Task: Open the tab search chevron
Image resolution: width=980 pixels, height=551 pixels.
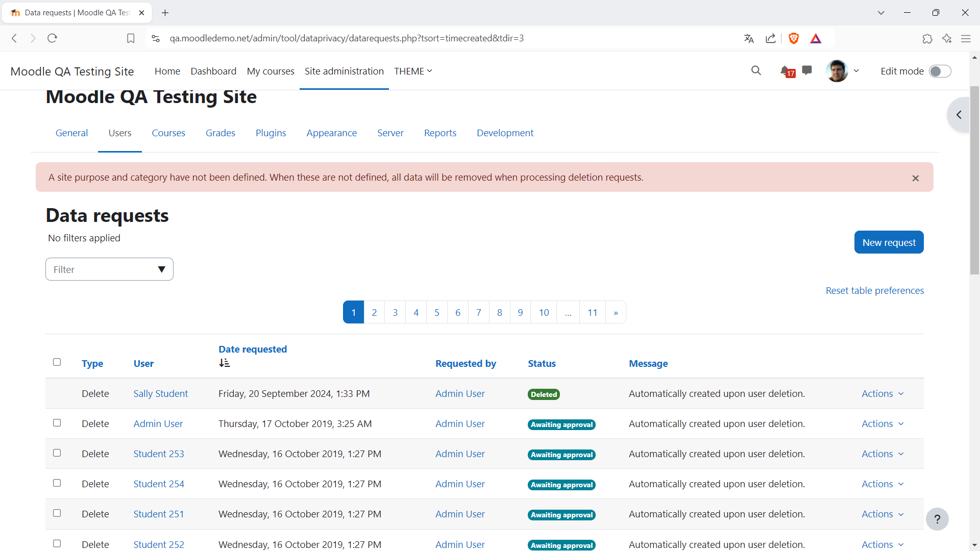Action: [x=881, y=13]
